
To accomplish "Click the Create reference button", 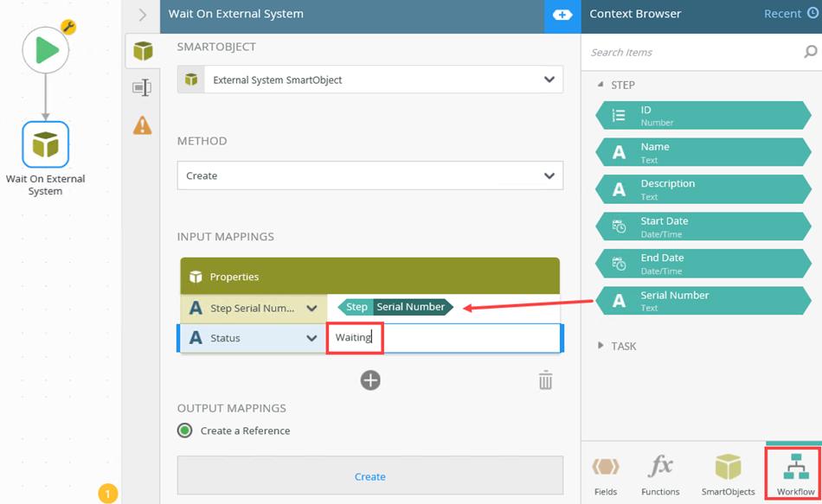I will (370, 476).
